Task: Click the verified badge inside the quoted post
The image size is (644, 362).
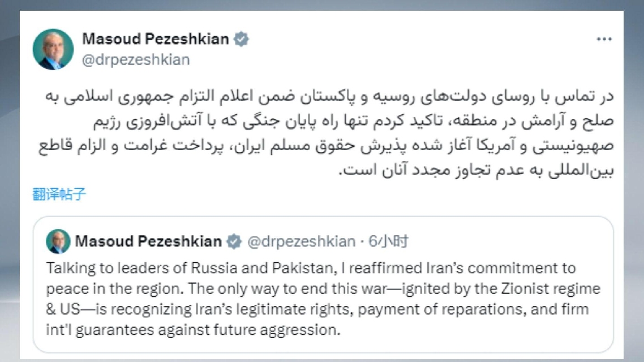Action: 233,242
